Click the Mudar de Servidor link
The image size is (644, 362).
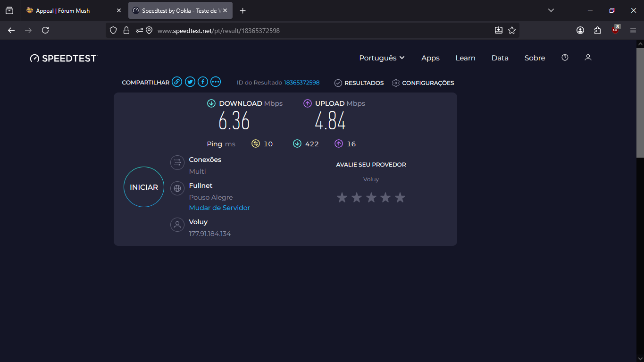tap(219, 208)
